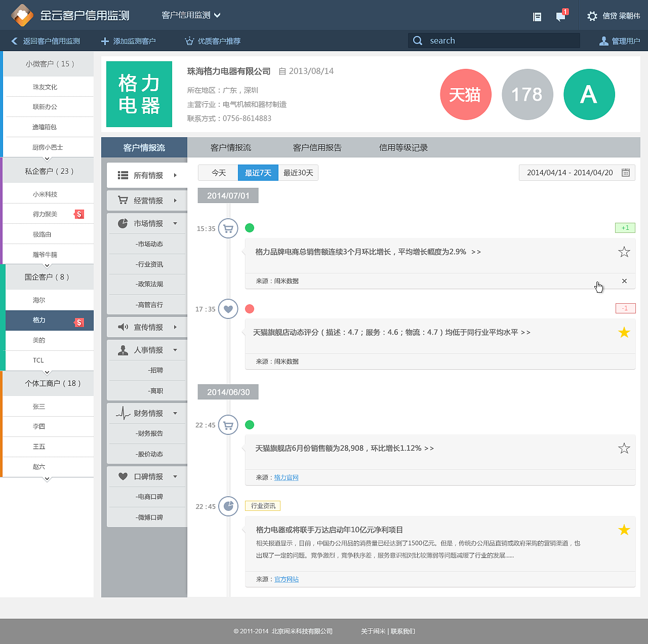The image size is (648, 644).
Task: Click the green A rating circle
Action: (x=589, y=95)
